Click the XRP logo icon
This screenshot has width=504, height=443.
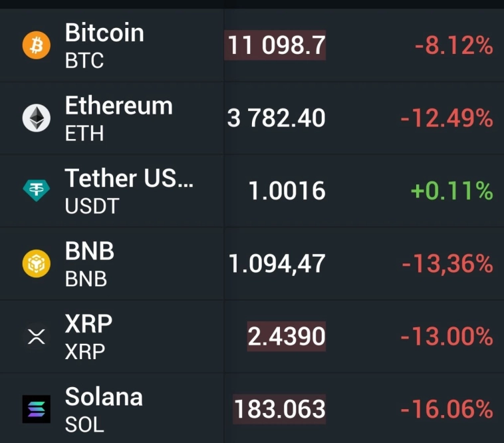(37, 337)
